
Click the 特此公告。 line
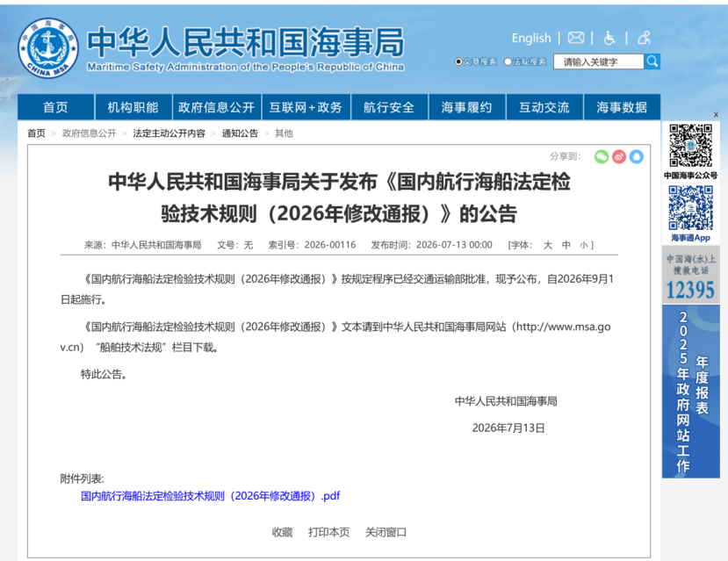tap(104, 375)
